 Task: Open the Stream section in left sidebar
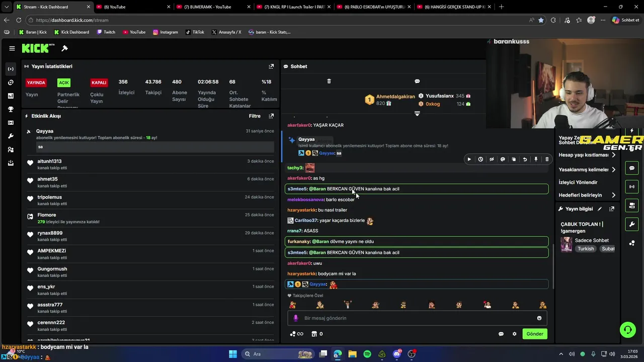click(x=11, y=69)
